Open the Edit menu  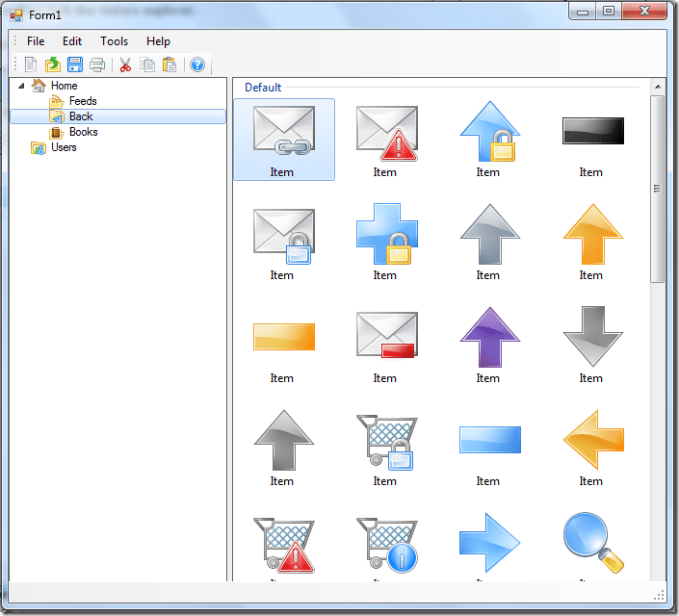(x=72, y=41)
